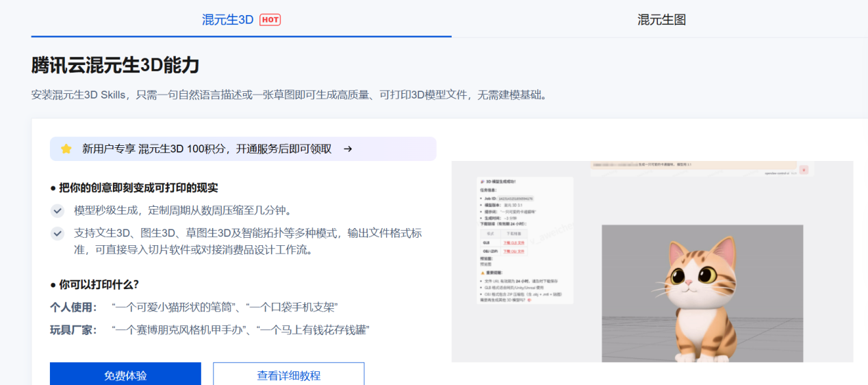
Task: Click the checkmark icon beside 模型秒级生成
Action: tap(58, 210)
